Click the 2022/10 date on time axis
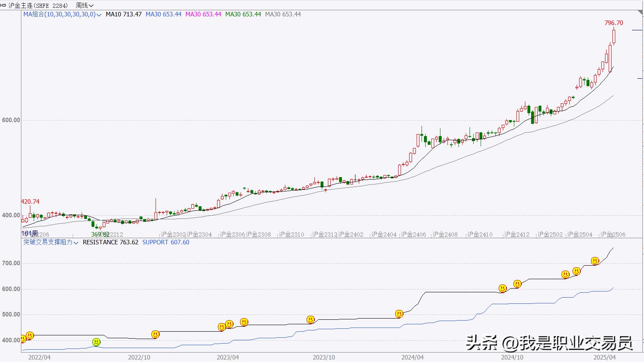Viewport: 644px width, 362px height. (139, 357)
